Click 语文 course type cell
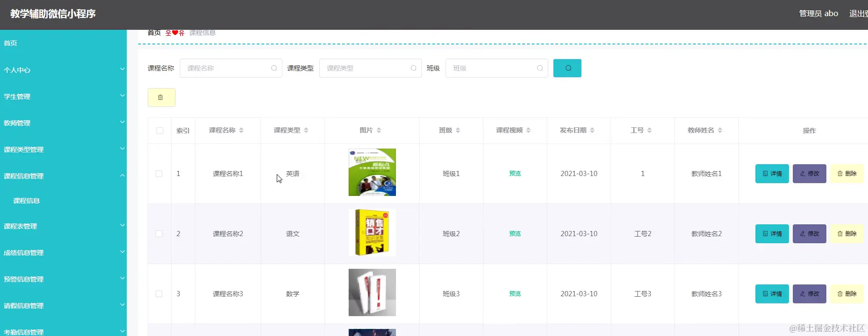The width and height of the screenshot is (868, 336). pyautogui.click(x=293, y=234)
